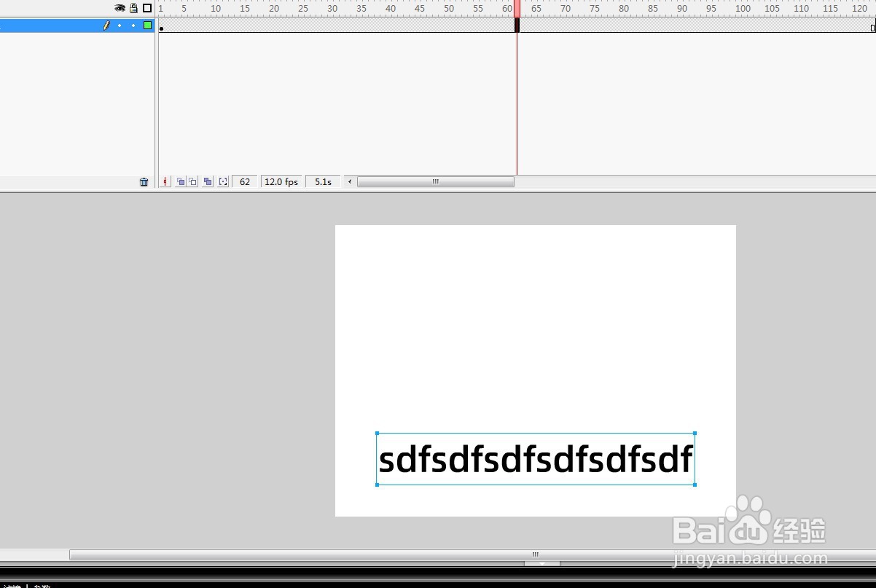The height and width of the screenshot is (588, 876).
Task: Click the padlock lock all layers icon
Action: pyautogui.click(x=134, y=8)
